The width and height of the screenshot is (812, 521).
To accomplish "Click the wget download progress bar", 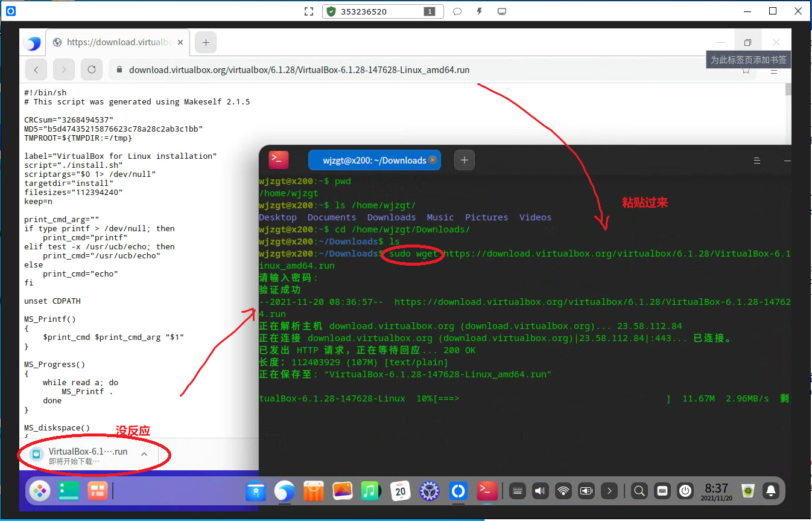I will pos(552,398).
